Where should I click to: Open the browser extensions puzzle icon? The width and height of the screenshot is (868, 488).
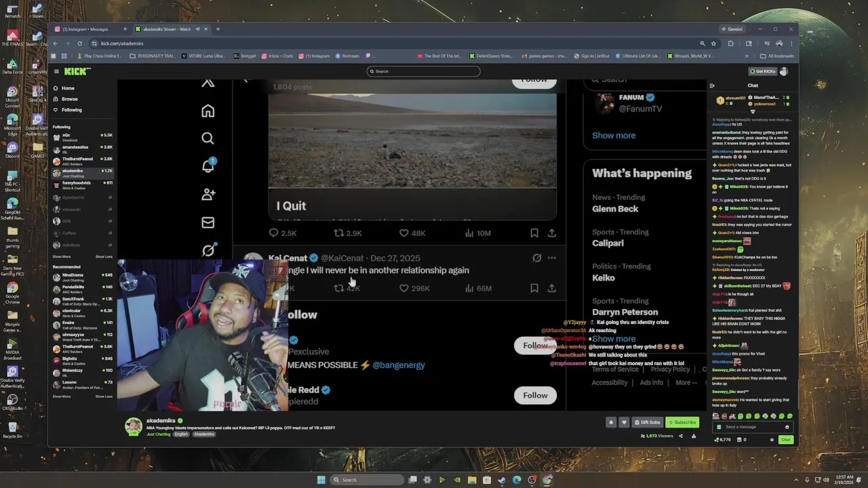pyautogui.click(x=730, y=43)
